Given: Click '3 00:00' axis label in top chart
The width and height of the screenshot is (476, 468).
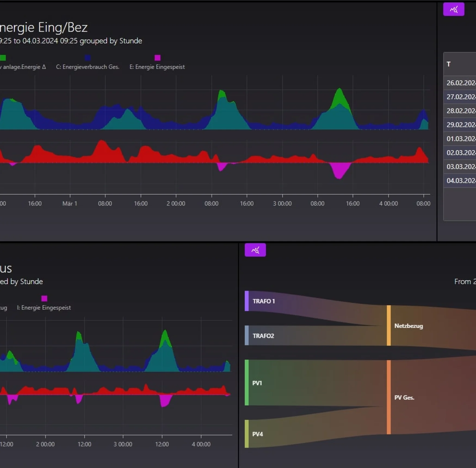Looking at the screenshot, I should pos(282,204).
